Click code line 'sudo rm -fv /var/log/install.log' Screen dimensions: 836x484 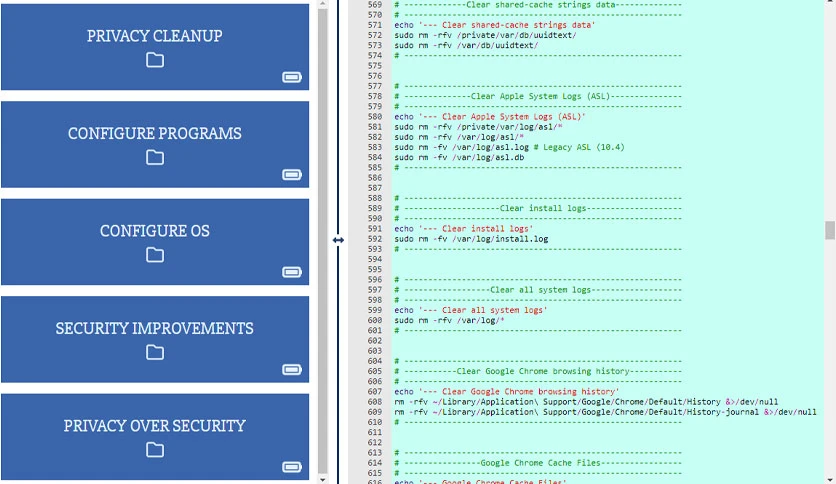471,239
